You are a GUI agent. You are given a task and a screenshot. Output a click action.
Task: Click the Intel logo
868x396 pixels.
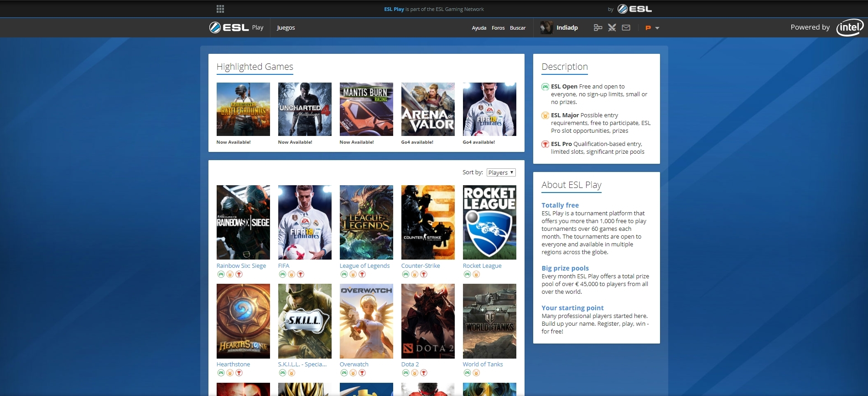pyautogui.click(x=850, y=27)
